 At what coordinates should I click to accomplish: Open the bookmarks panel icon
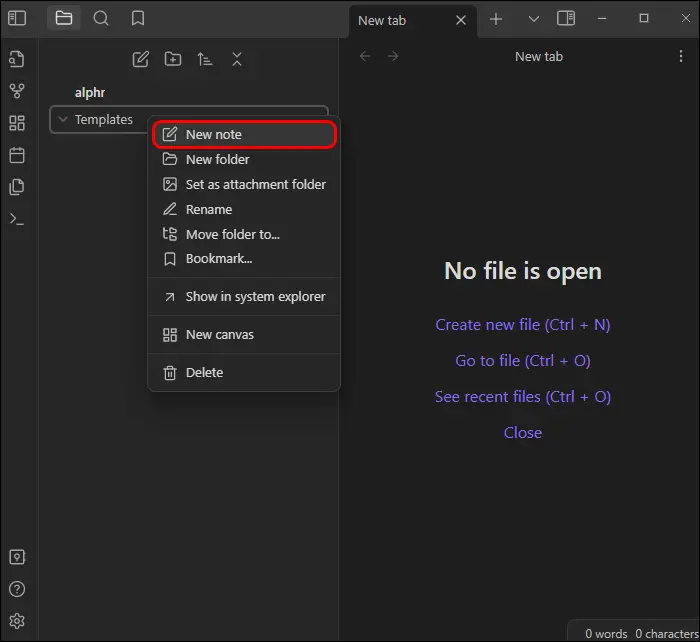click(x=138, y=18)
